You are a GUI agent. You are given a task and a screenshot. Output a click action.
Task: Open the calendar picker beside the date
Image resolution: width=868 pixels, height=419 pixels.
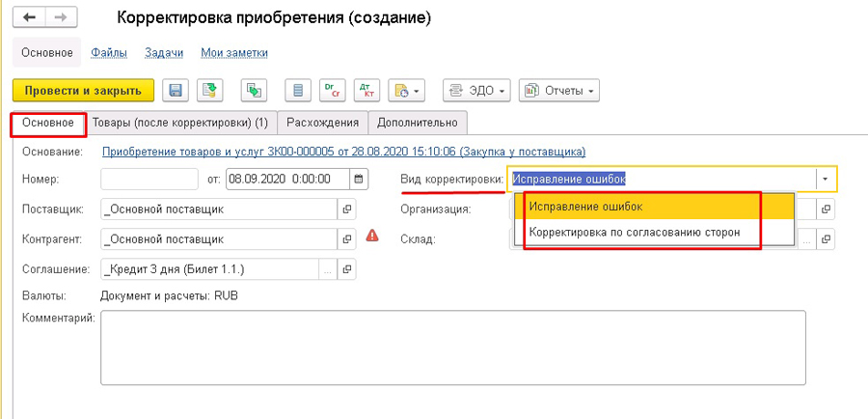coord(359,179)
